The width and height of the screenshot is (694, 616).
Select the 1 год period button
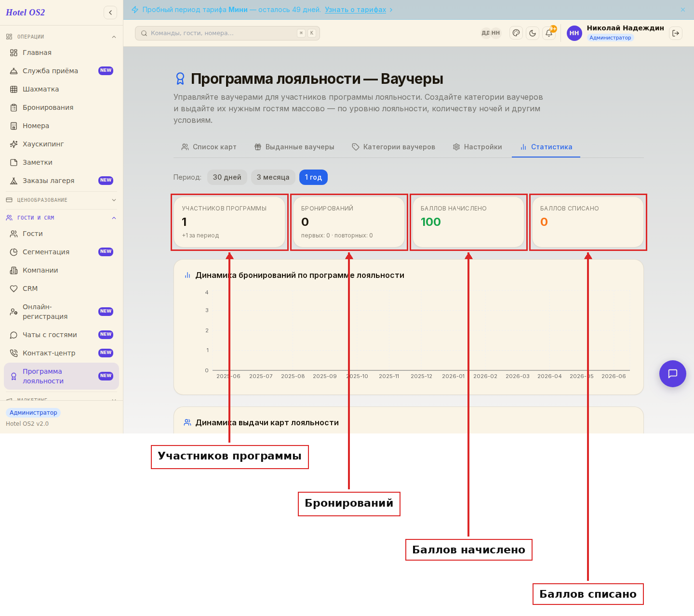313,177
